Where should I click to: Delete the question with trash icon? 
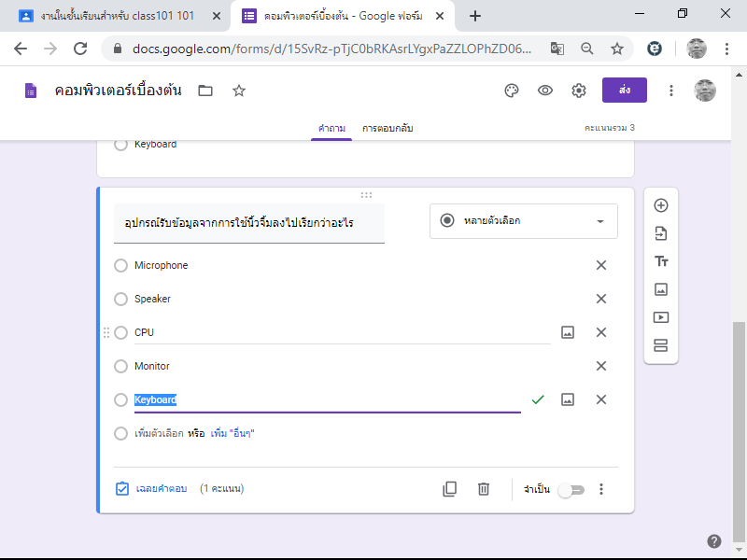[x=484, y=489]
